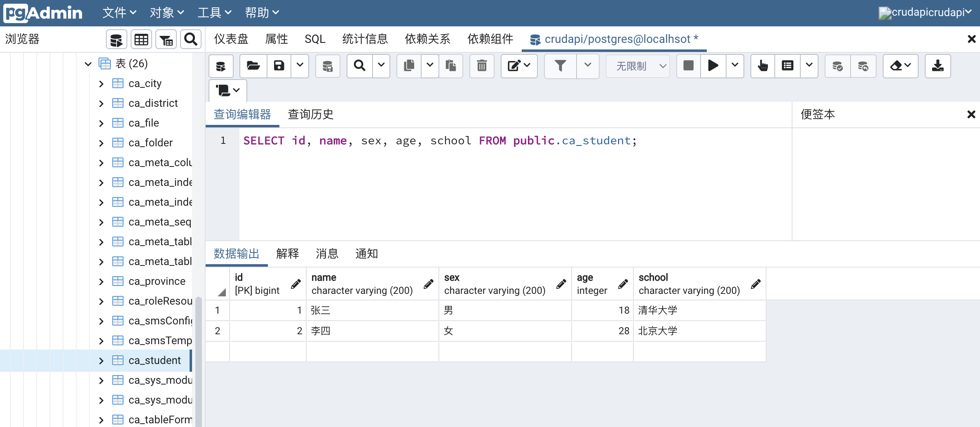Switch to the 消息 output tab

click(x=327, y=253)
